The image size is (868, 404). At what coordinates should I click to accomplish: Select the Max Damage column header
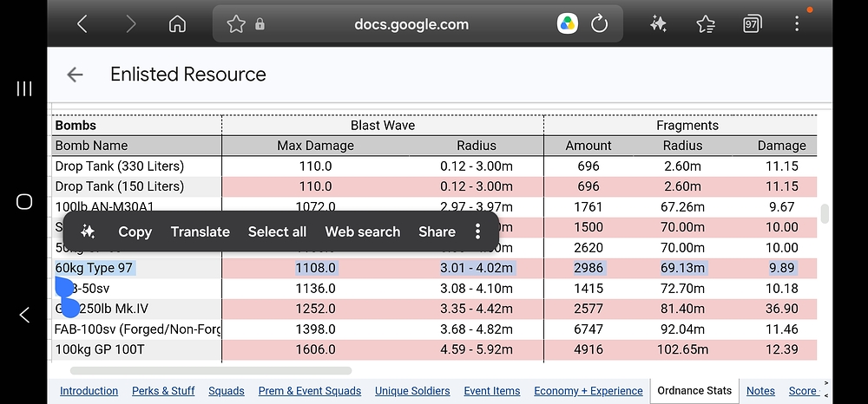click(x=316, y=146)
